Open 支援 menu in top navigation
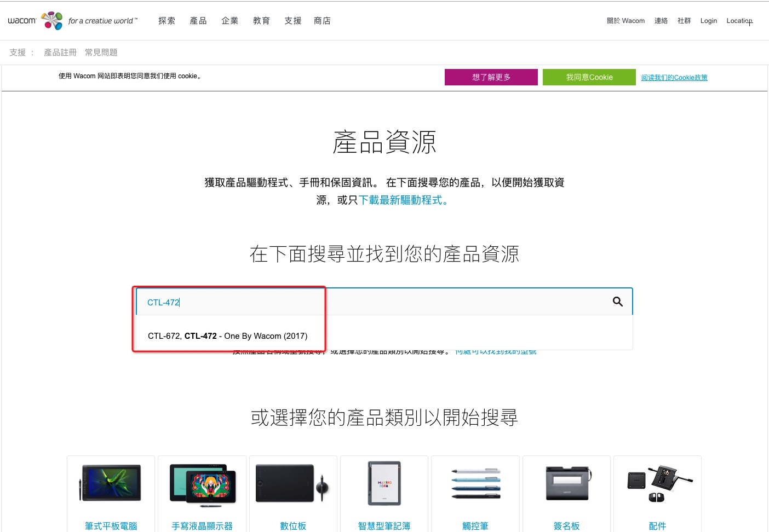The height and width of the screenshot is (532, 769). click(x=293, y=21)
